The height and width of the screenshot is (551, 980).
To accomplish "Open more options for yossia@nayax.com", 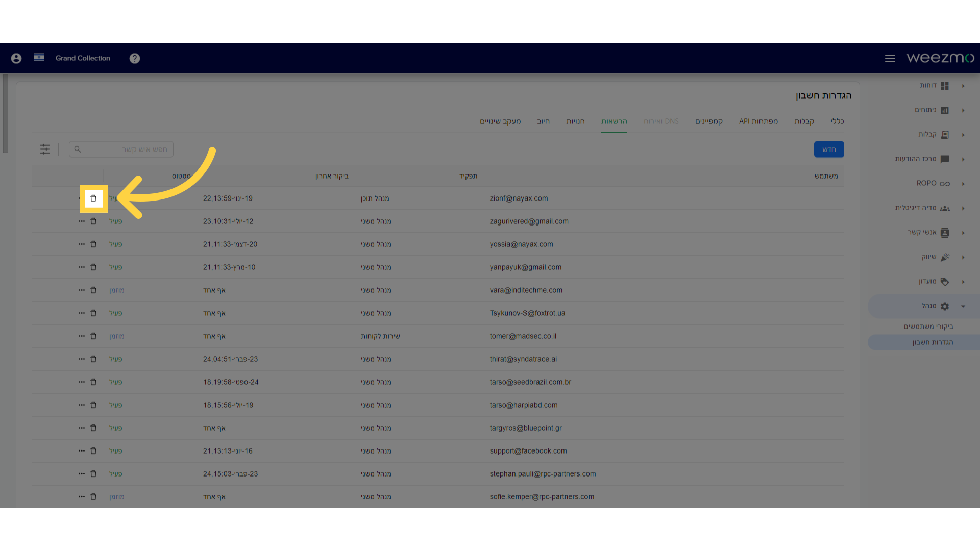I will 82,244.
